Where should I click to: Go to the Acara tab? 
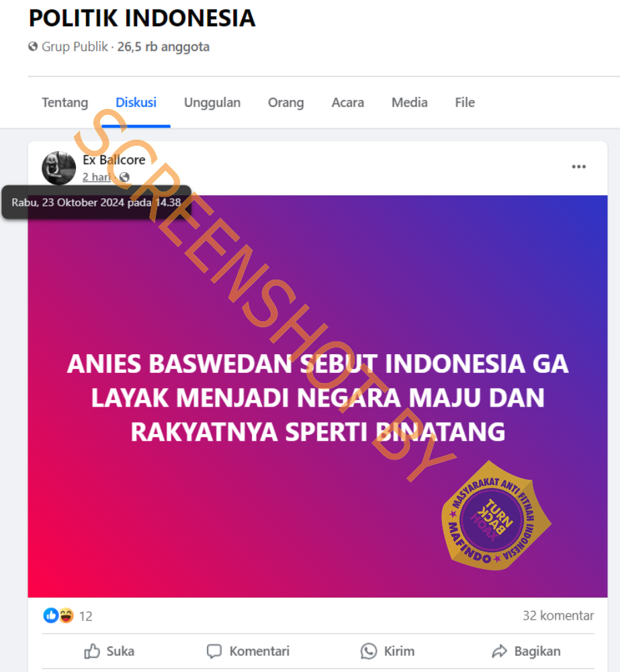pos(347,102)
